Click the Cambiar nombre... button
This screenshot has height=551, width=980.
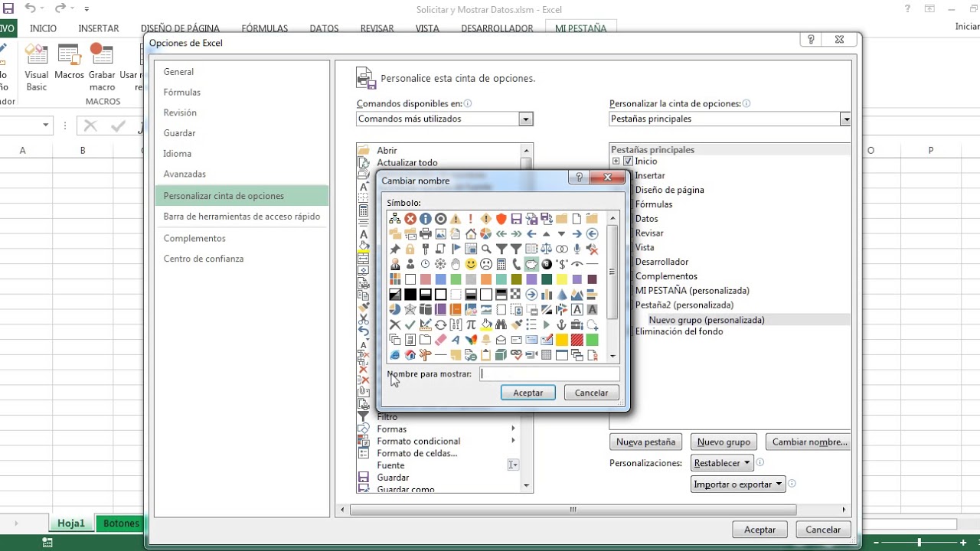coord(809,442)
